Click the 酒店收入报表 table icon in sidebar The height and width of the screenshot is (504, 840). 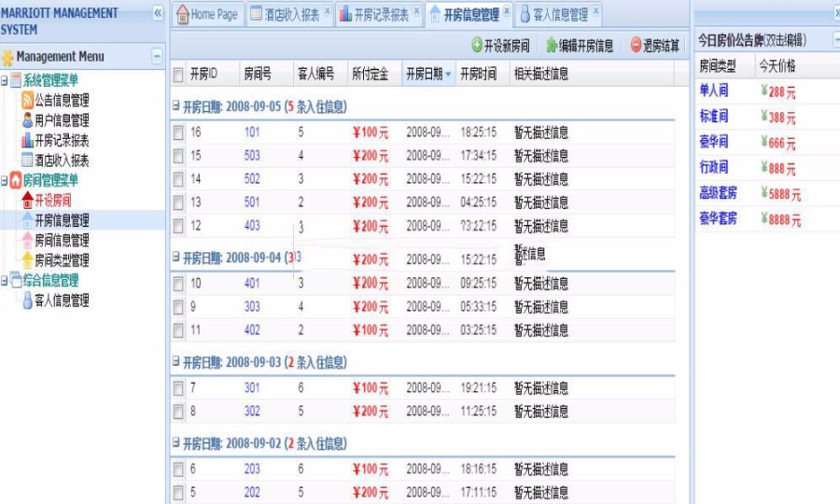[27, 160]
